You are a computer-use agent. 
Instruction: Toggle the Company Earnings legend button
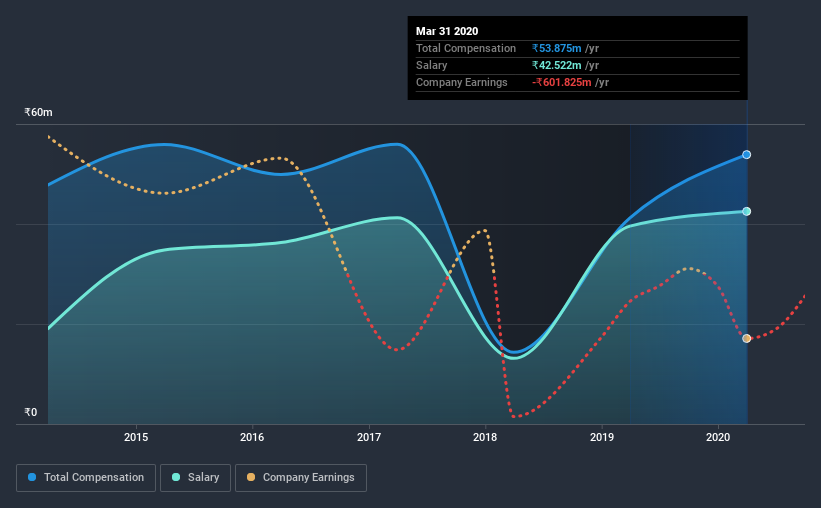(301, 478)
